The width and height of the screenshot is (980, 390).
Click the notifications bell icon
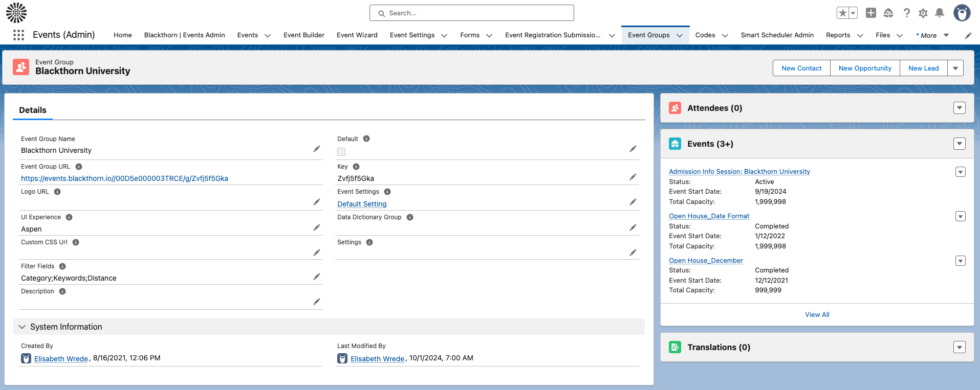coord(939,13)
